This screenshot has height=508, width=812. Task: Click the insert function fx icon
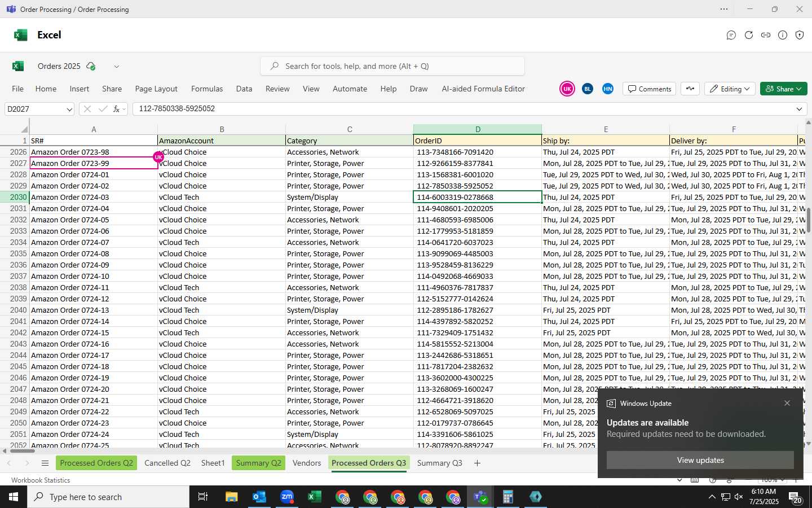117,109
